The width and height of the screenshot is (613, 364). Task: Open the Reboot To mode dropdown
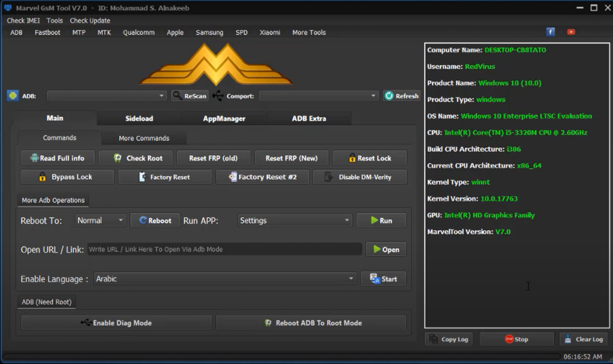click(x=101, y=220)
